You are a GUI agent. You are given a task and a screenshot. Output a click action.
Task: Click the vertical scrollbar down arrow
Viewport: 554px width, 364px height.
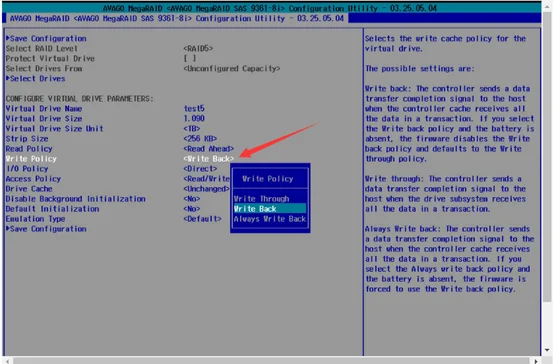point(547,350)
